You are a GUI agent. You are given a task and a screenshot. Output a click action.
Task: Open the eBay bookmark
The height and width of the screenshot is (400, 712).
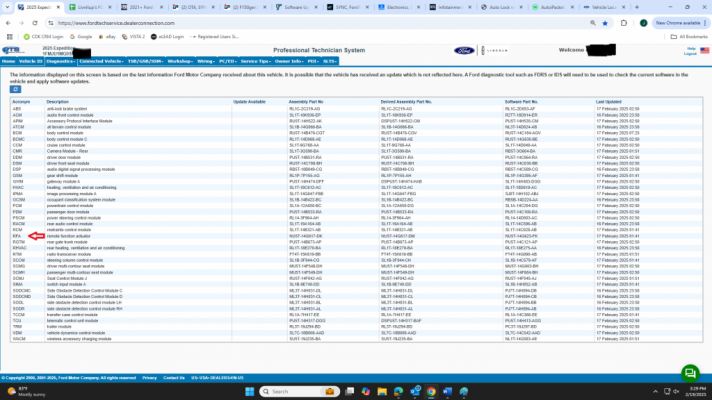pyautogui.click(x=107, y=37)
